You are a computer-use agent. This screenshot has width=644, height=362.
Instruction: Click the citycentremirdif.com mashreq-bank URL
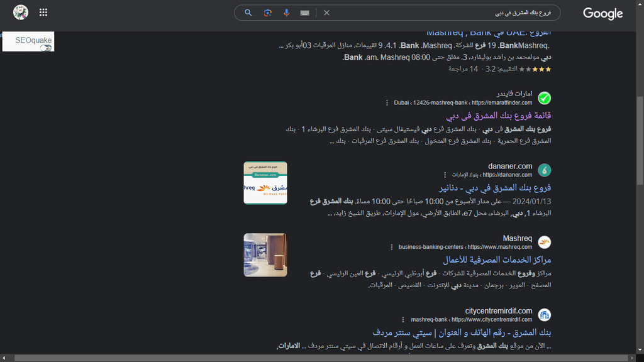[472, 319]
